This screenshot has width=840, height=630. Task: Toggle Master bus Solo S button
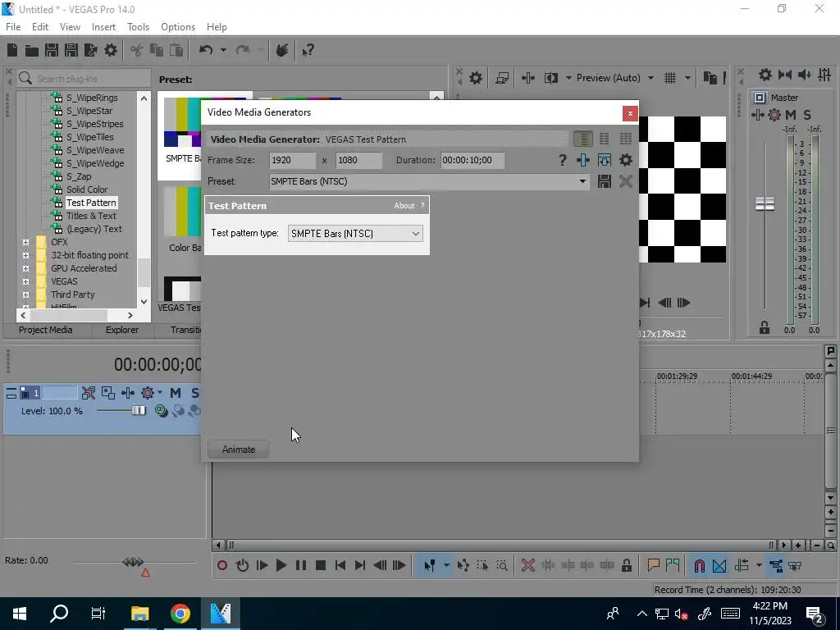(x=807, y=115)
